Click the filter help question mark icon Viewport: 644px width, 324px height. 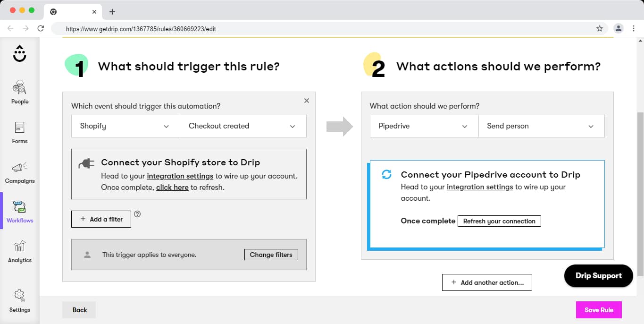point(137,214)
